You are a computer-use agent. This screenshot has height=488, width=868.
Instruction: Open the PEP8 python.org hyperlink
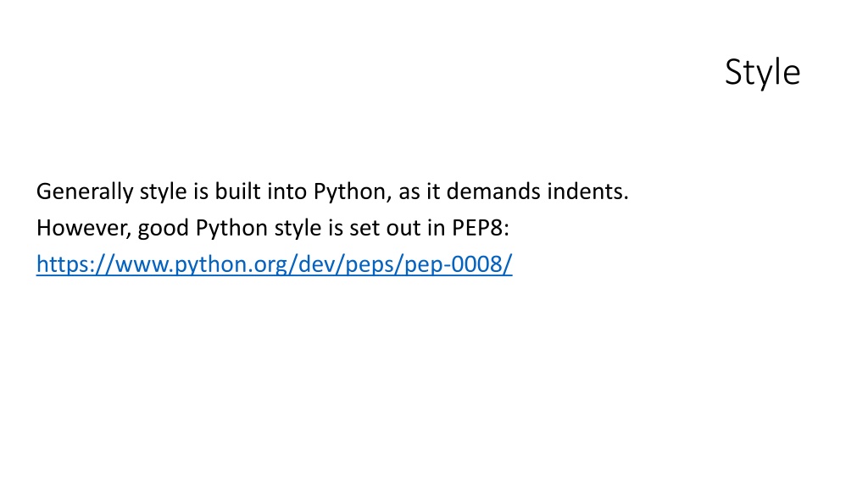275,264
